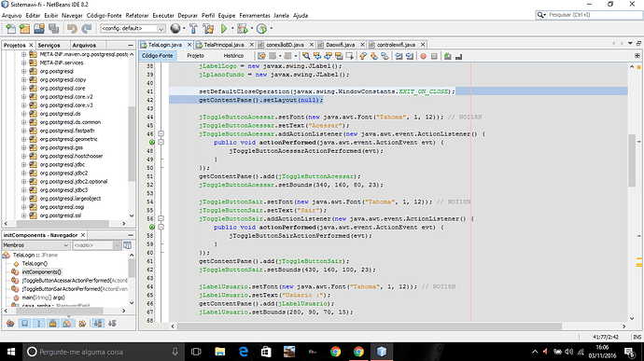Image resolution: width=644 pixels, height=361 pixels.
Task: Switch to the Projeto design view
Action: click(x=195, y=55)
